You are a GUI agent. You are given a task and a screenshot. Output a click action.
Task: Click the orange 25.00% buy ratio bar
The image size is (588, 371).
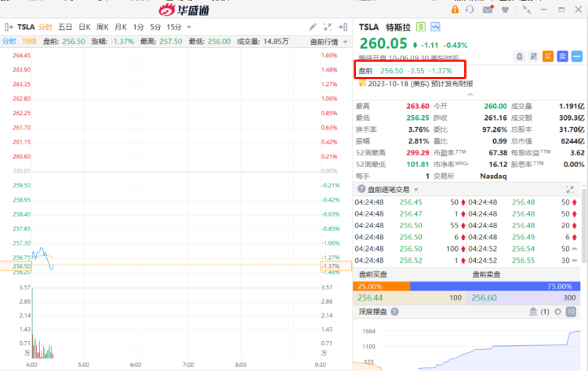(x=381, y=286)
